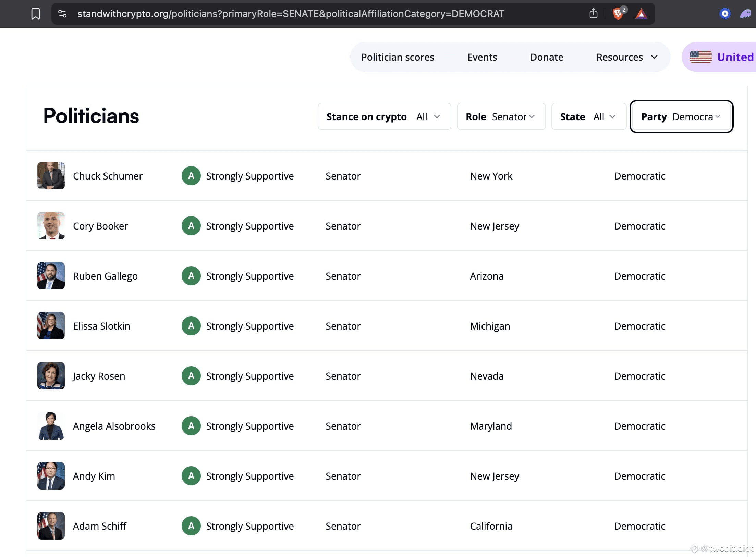Click "Senator" in Ruben Gallego's row
The height and width of the screenshot is (557, 756).
[343, 276]
